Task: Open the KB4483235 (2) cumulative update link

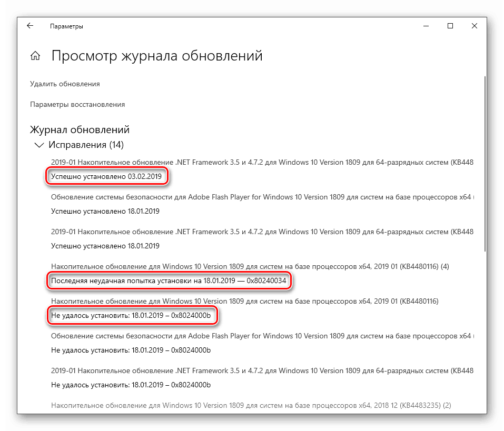Action: point(251,405)
